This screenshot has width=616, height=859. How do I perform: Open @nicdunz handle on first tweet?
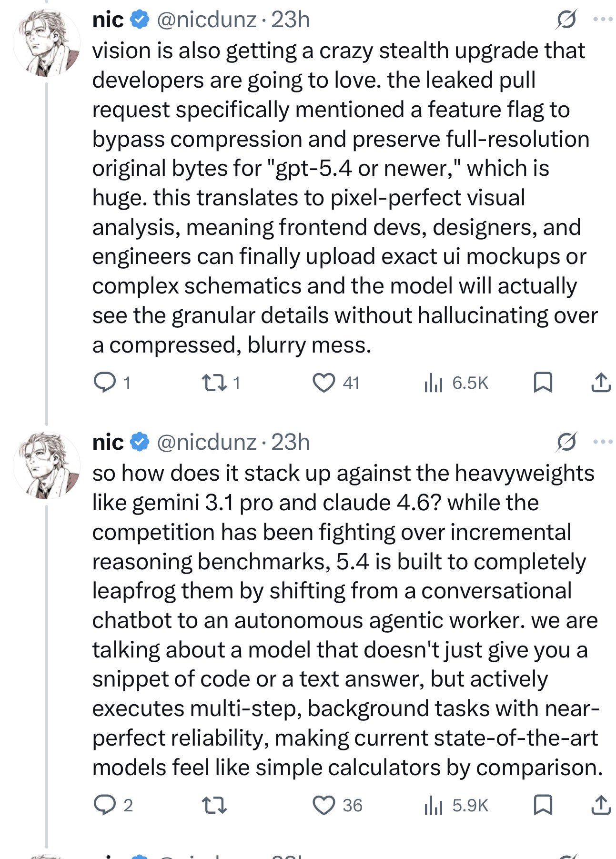point(206,20)
